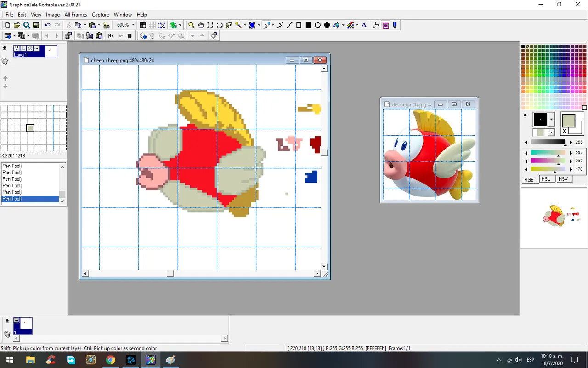Click the Save floppy disk icon
This screenshot has width=588, height=368.
click(x=36, y=25)
